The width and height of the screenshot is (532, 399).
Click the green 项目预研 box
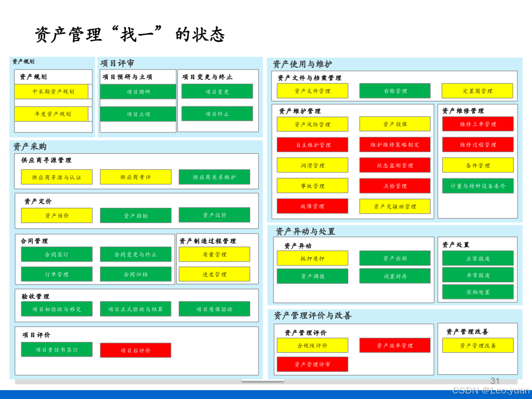(138, 92)
